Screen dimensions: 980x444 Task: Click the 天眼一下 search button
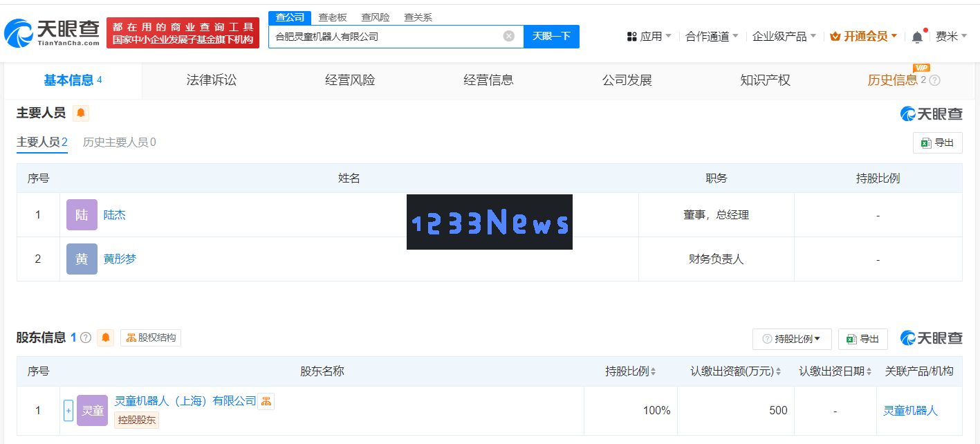click(551, 37)
